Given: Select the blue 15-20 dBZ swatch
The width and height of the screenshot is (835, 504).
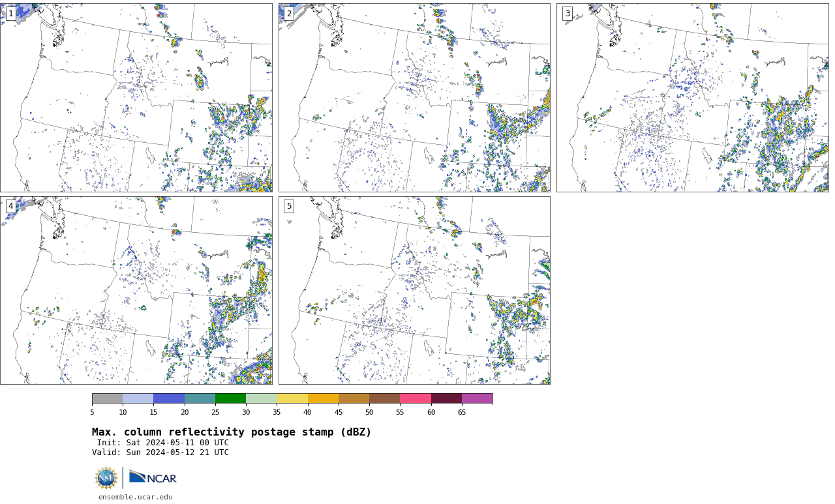Looking at the screenshot, I should click(169, 398).
